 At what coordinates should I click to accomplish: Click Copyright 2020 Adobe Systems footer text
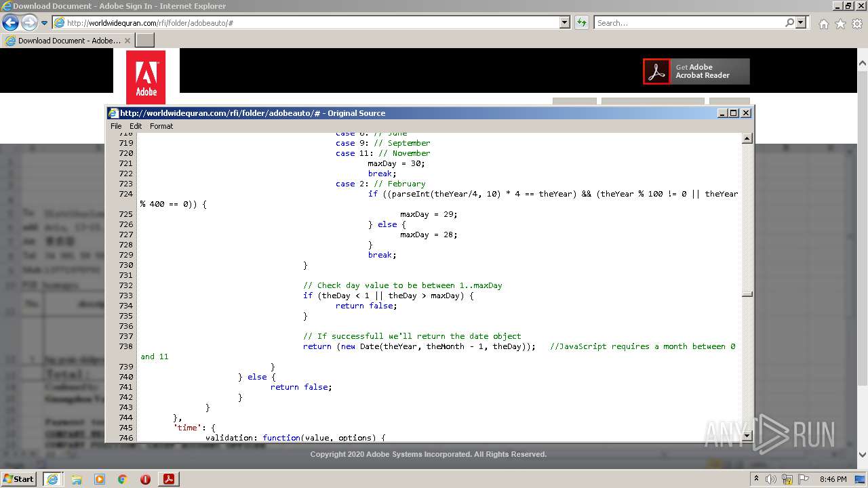[x=429, y=454]
